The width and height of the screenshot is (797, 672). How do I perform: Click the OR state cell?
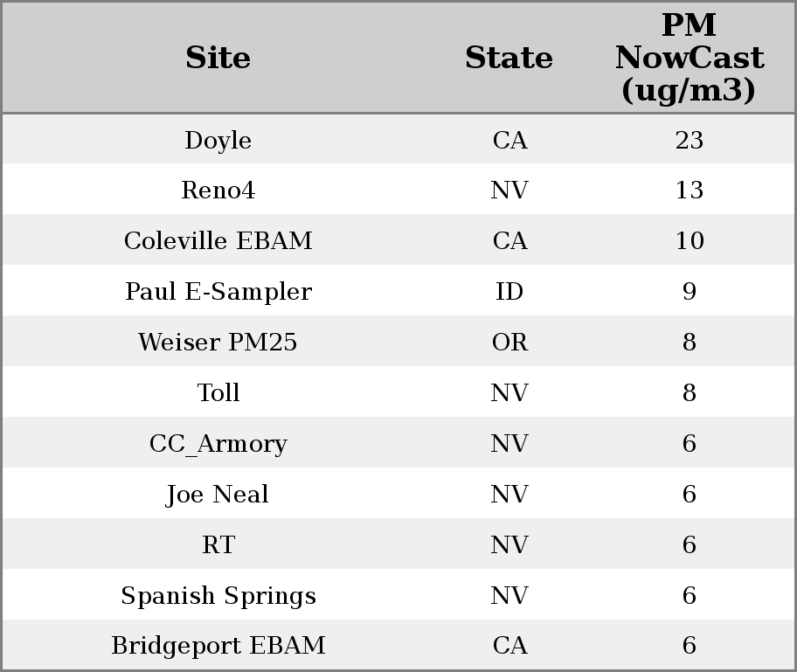(x=509, y=343)
